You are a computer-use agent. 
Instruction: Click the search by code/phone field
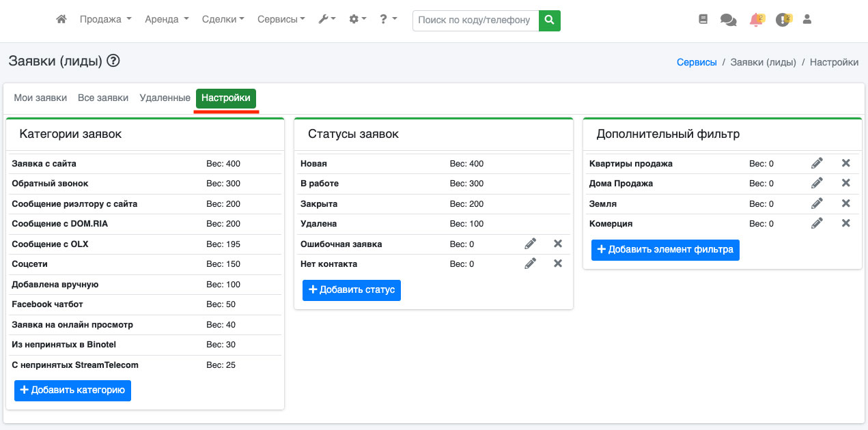point(475,20)
